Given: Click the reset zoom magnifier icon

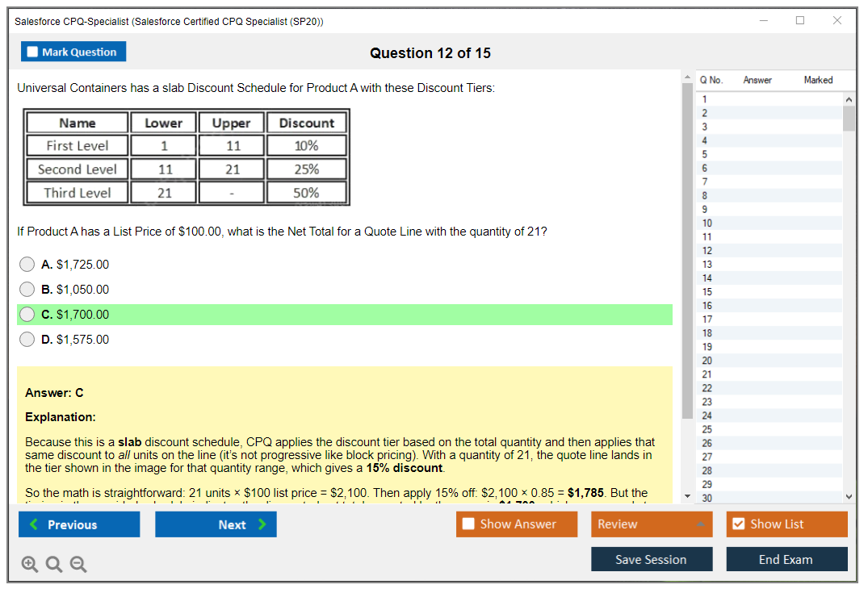Looking at the screenshot, I should pos(54,565).
